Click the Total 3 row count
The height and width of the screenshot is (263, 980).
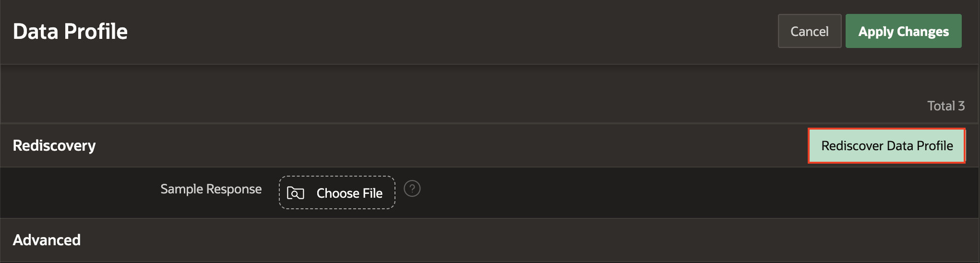[x=945, y=106]
